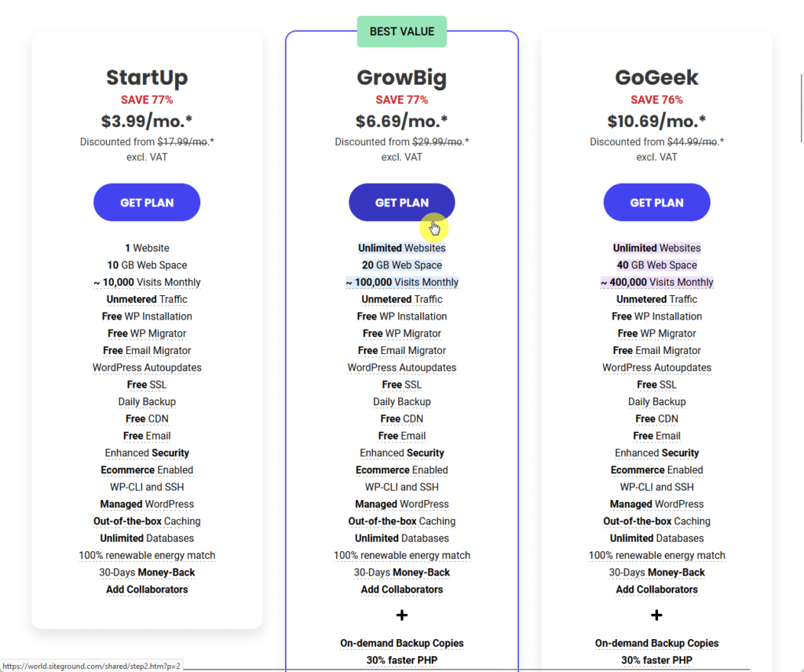Click GoGeek's 400,000 Visits Monthly feature
The width and height of the screenshot is (804, 672).
pos(656,283)
